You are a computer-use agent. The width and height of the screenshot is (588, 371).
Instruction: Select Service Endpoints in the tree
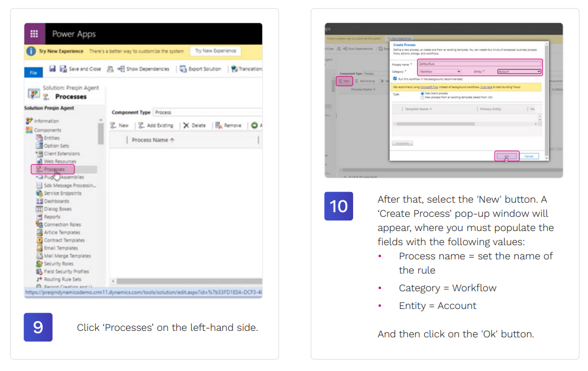[59, 193]
